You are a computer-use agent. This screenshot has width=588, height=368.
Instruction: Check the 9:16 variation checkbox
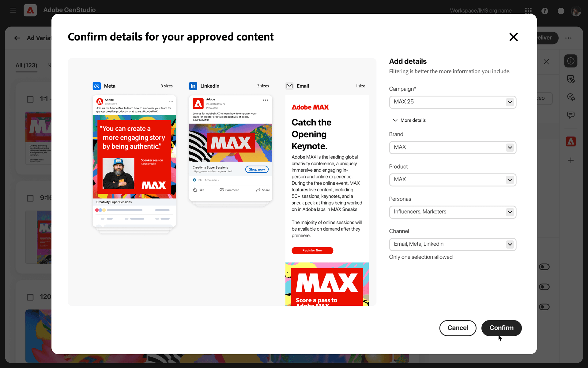[x=30, y=198]
